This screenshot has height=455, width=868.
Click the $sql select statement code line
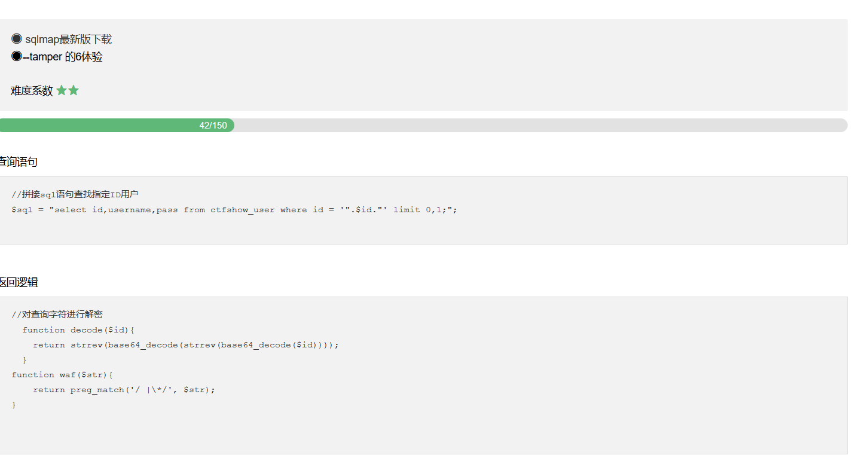(234, 210)
